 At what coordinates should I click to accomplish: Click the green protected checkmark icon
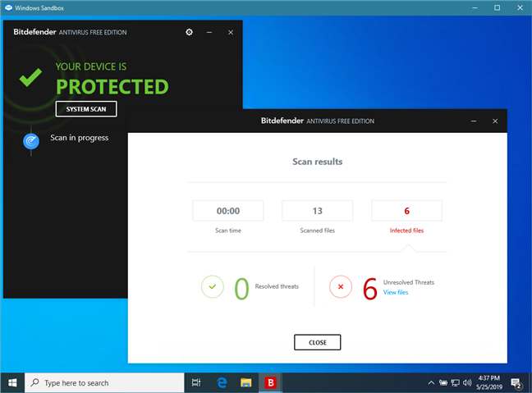[x=30, y=77]
